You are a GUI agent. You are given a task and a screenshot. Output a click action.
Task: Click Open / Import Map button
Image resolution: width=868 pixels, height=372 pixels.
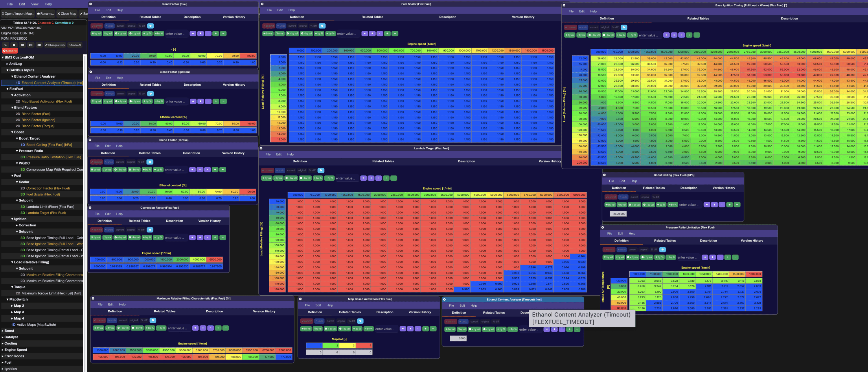point(18,14)
